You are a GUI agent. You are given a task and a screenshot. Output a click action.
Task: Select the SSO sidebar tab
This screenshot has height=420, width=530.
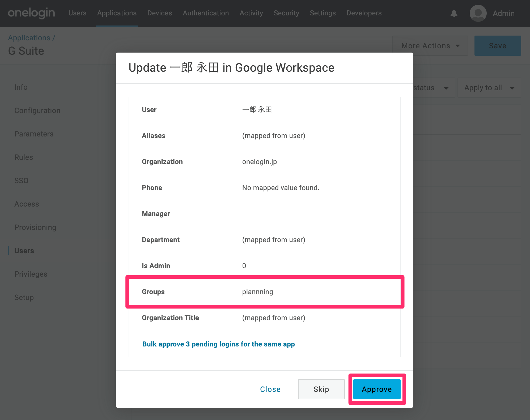[21, 181]
